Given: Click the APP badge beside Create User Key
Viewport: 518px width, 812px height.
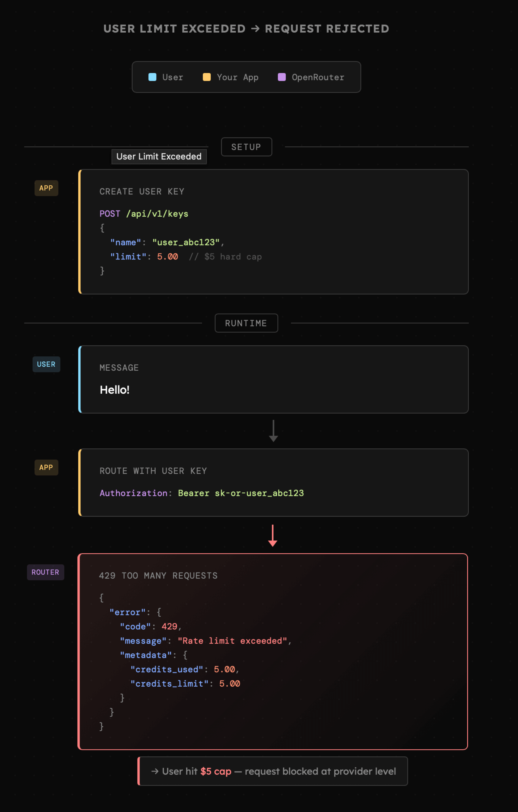Looking at the screenshot, I should tap(46, 188).
